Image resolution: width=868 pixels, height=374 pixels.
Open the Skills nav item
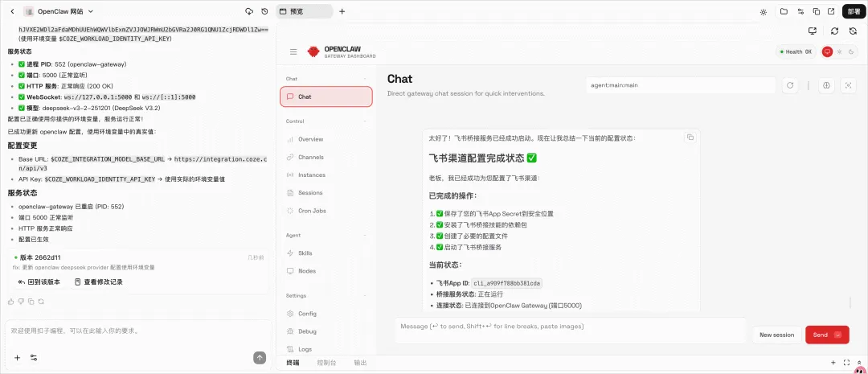(326, 253)
